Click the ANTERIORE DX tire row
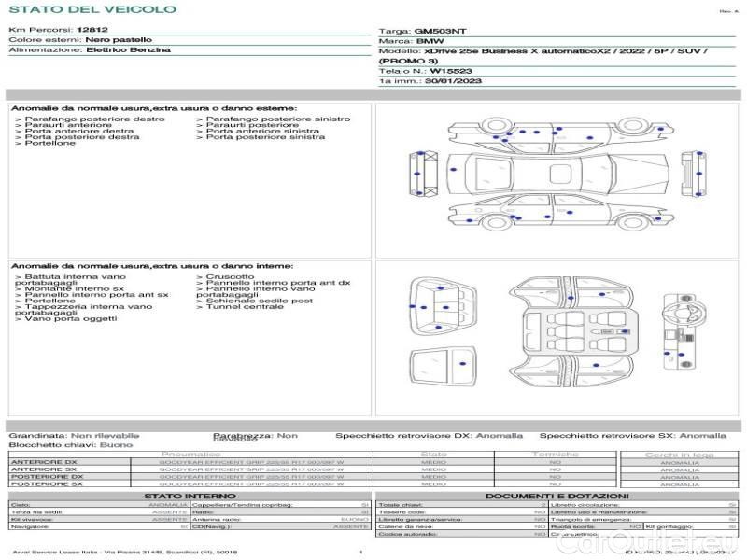Screen dimensions: 747x560 point(45,462)
